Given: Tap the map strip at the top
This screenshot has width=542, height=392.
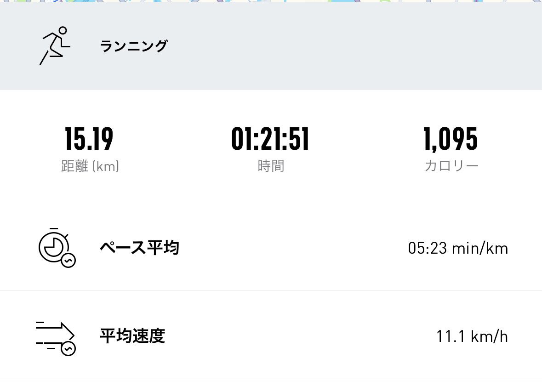Looking at the screenshot, I should click(271, 1).
